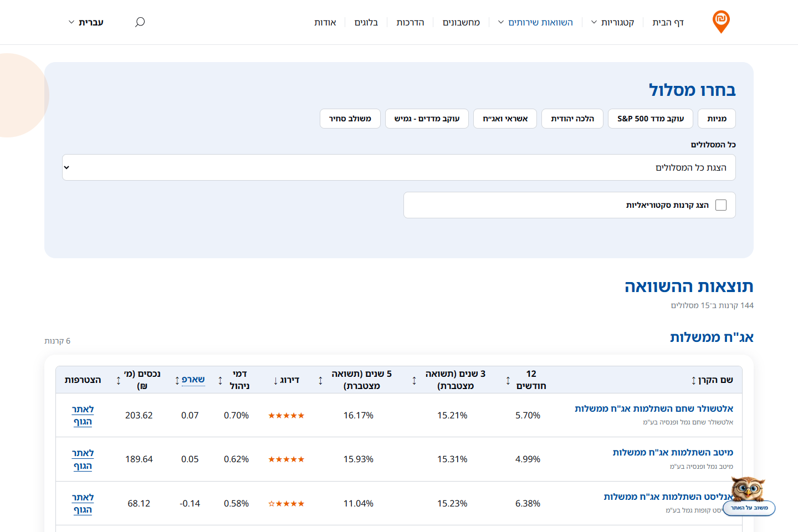The image size is (798, 532).
Task: Click the שארפ column header link
Action: tap(193, 380)
